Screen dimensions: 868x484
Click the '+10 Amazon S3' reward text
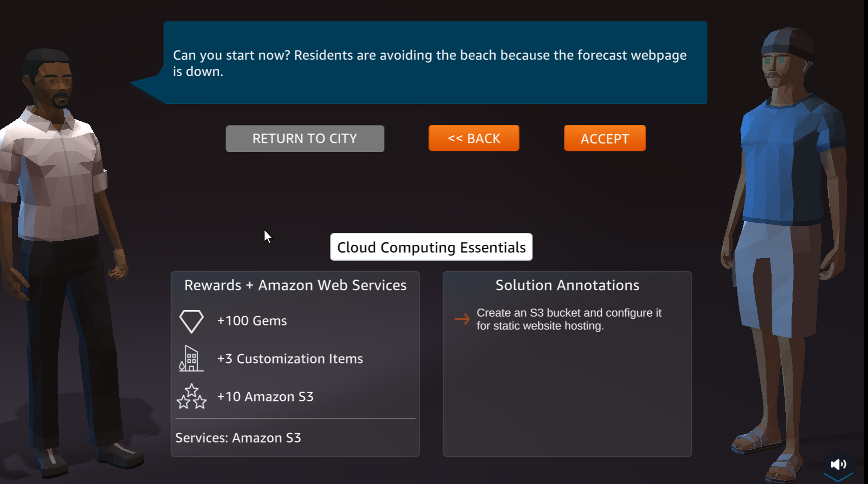[265, 396]
